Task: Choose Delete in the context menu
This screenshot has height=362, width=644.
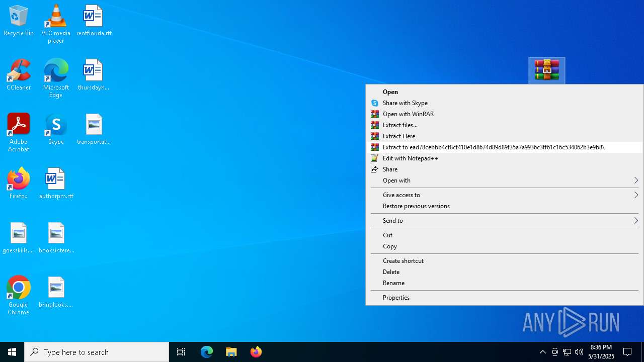Action: [x=504, y=272]
